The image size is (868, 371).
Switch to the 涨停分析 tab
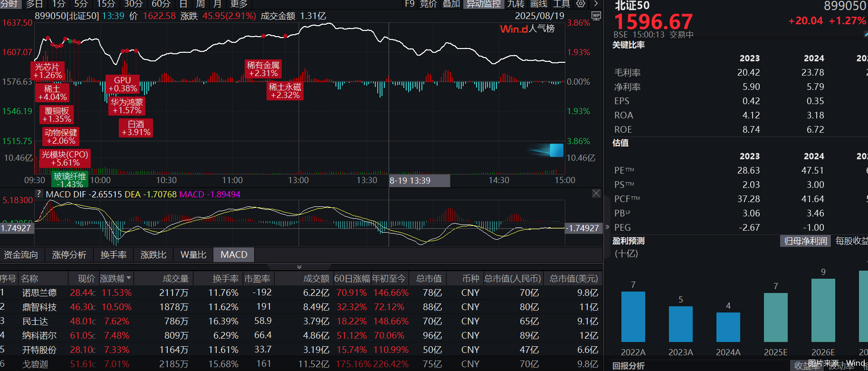[x=69, y=255]
